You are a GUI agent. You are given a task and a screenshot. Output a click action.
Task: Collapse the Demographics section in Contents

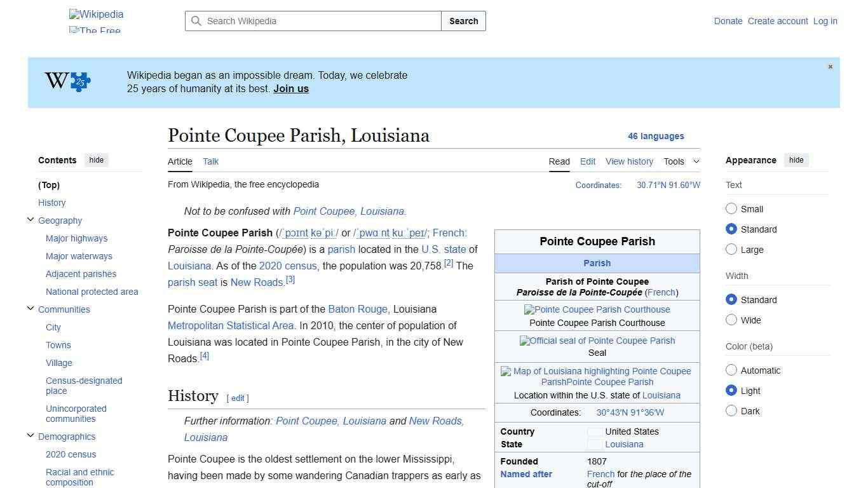tap(30, 435)
